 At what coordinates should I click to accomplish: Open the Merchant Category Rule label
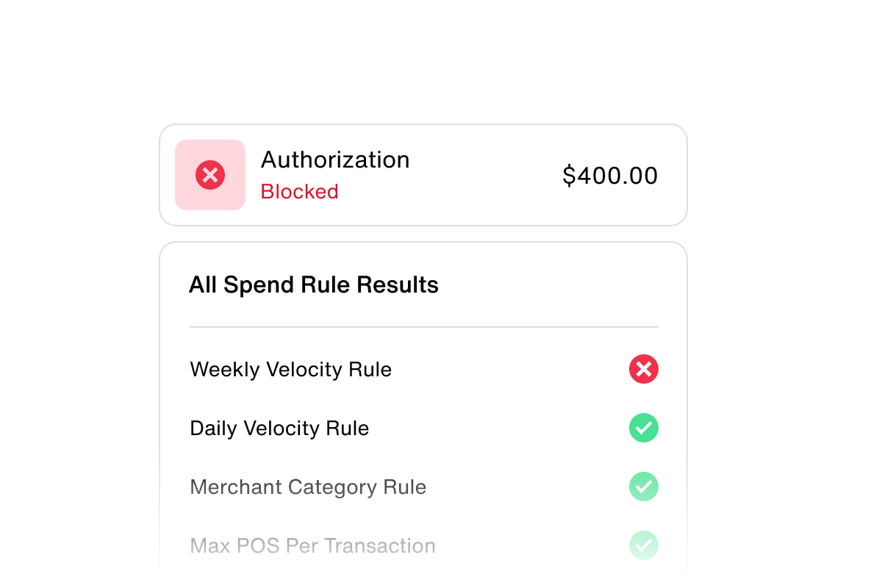(308, 487)
